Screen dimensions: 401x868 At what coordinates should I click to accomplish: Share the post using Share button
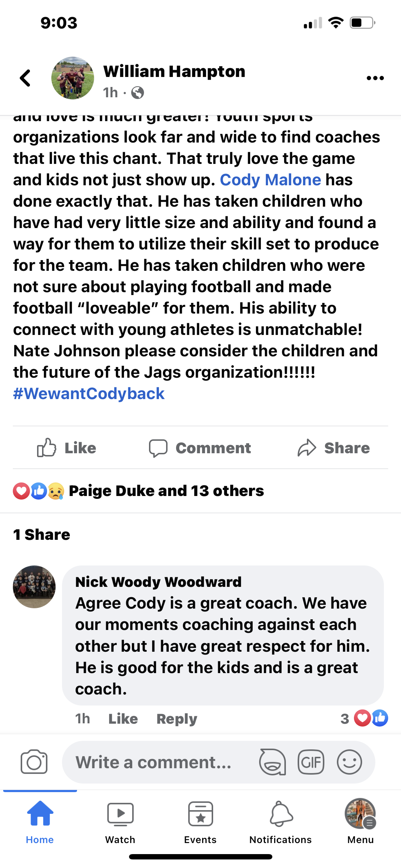[334, 448]
